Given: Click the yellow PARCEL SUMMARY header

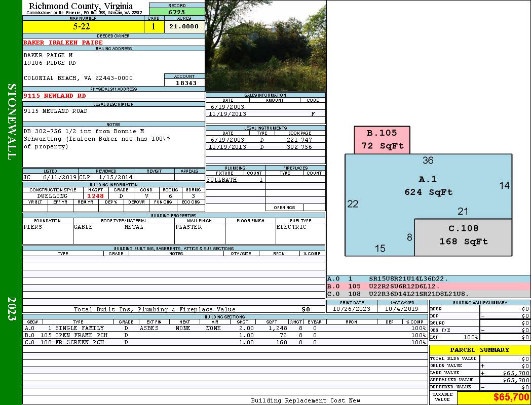Looking at the screenshot, I should (479, 350).
